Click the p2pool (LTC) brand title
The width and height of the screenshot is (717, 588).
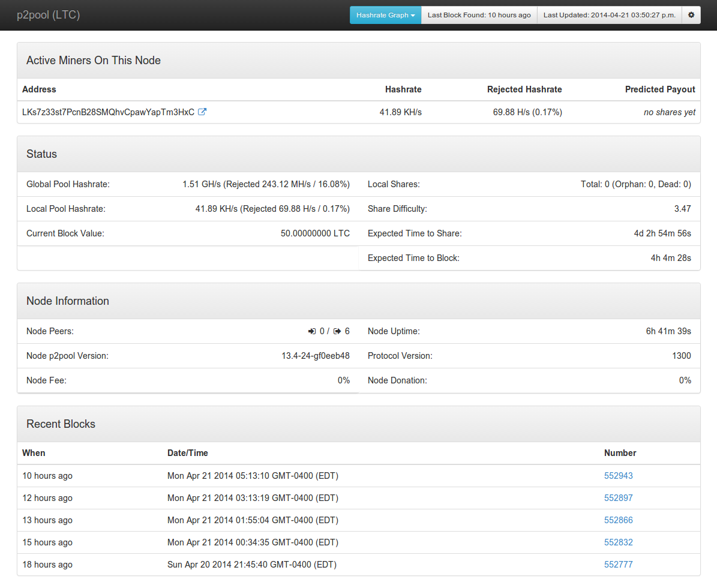tap(49, 14)
